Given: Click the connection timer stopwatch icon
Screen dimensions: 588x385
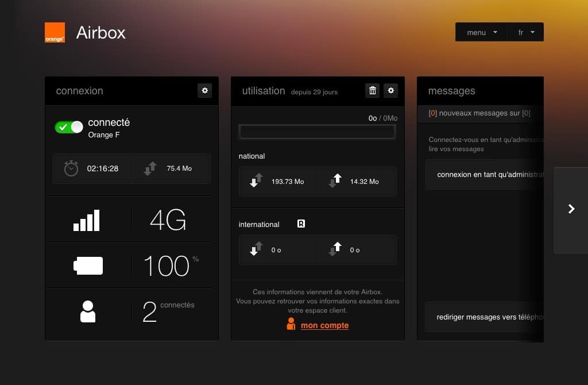Looking at the screenshot, I should tap(71, 168).
